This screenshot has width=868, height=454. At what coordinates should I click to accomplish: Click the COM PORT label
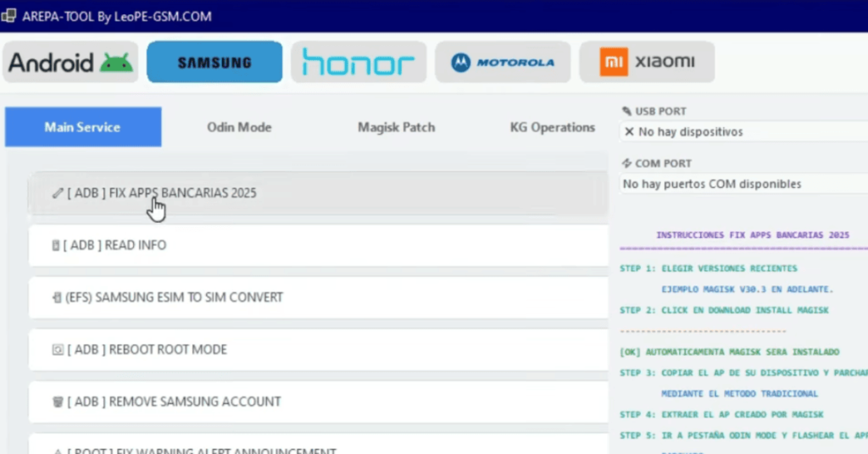[x=663, y=163]
